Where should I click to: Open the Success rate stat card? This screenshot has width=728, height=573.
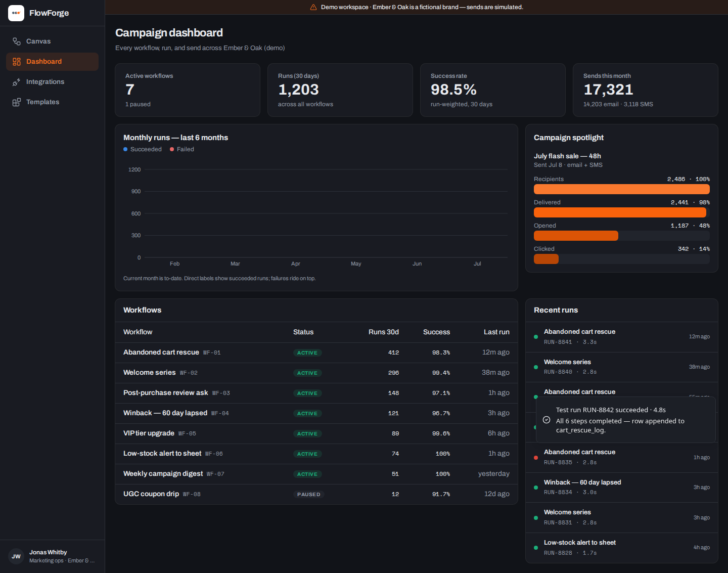click(493, 90)
